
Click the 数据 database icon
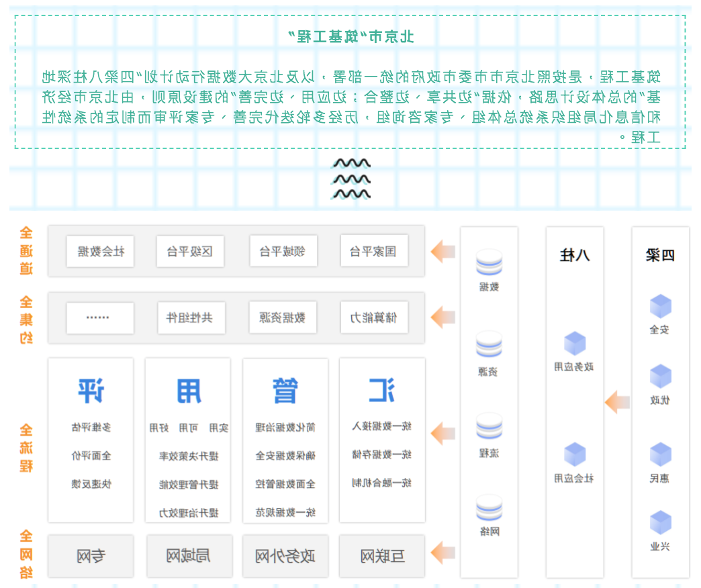489,262
